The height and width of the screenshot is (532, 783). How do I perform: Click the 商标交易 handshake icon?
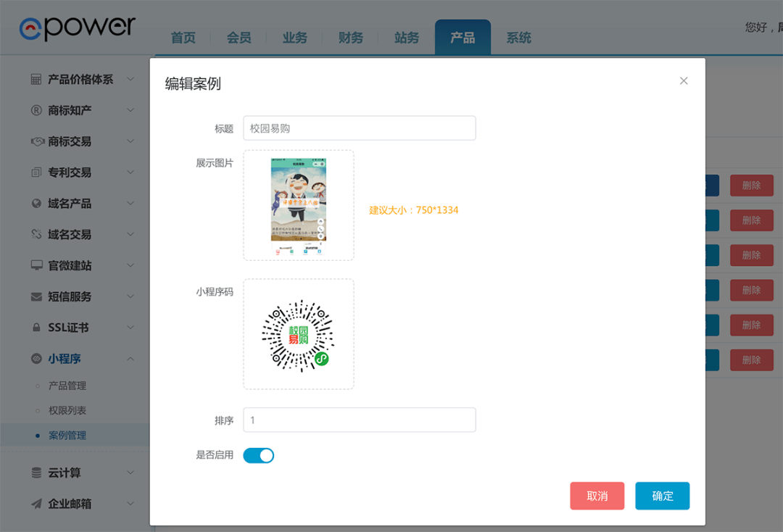(x=38, y=141)
